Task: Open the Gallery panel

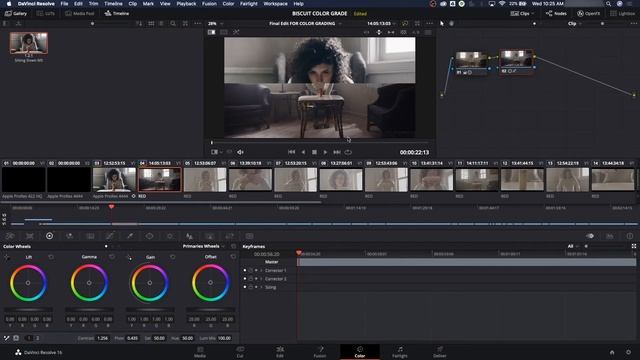Action: click(16, 13)
